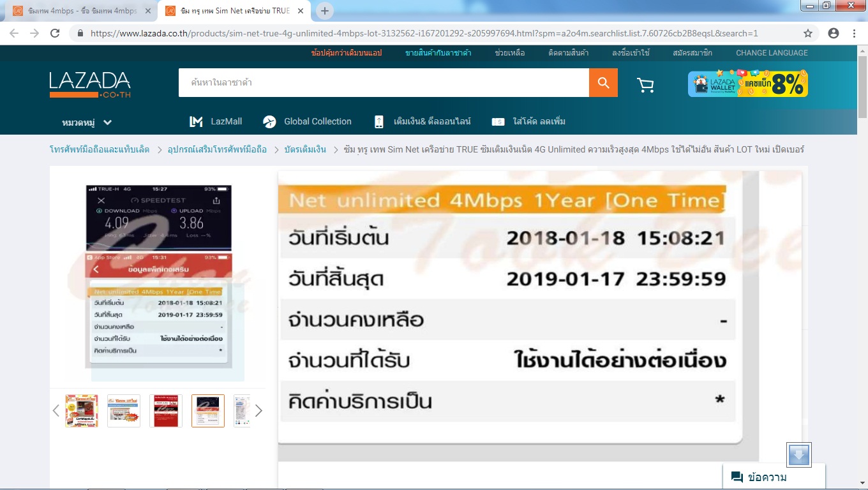Click the browser address bar URL

point(424,33)
